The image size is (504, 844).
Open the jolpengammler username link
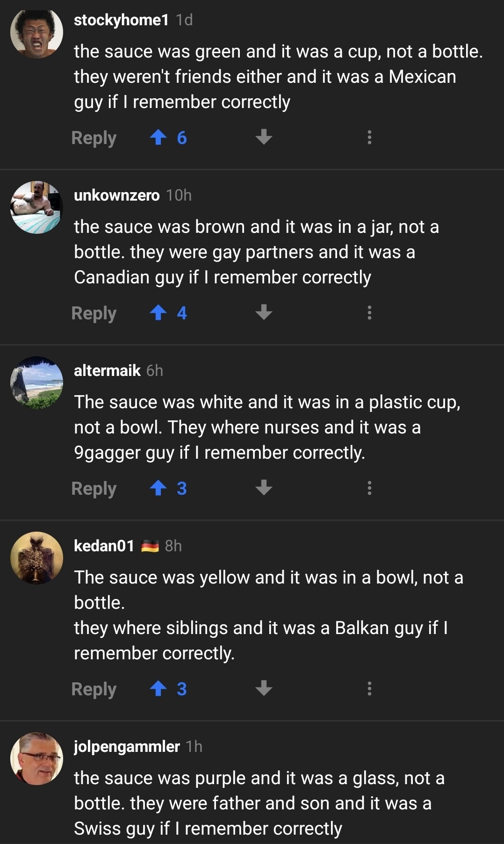point(127,746)
